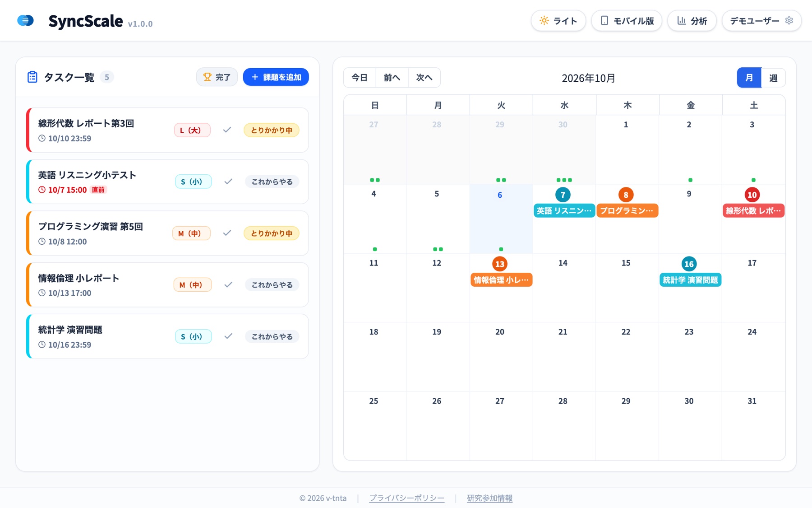Open the 情報倫理 小レ… event on the 13th
Viewport: 812px width, 508px height.
coord(501,280)
